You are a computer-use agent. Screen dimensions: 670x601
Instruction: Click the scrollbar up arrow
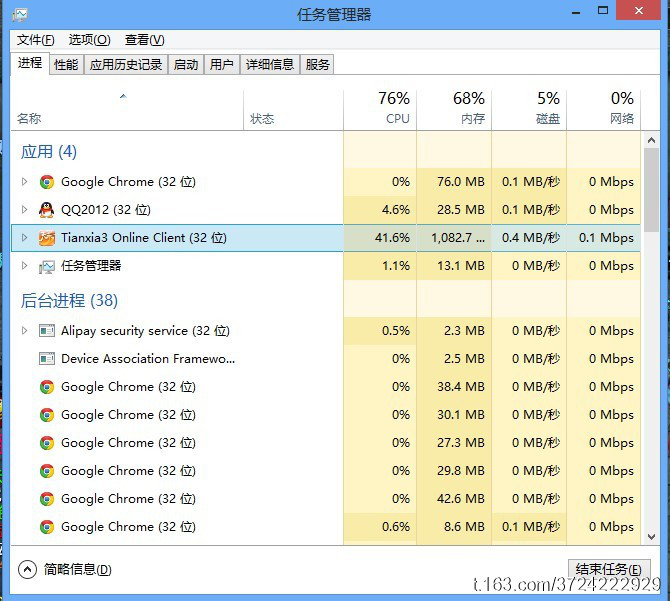[x=651, y=140]
